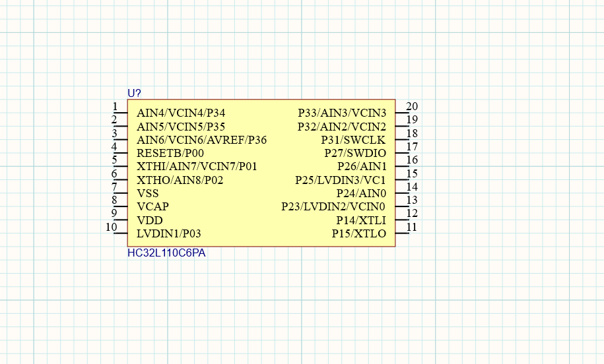Click pin label XTHI/AIN7/VCIN7/P01
The image size is (604, 364).
[x=197, y=167]
